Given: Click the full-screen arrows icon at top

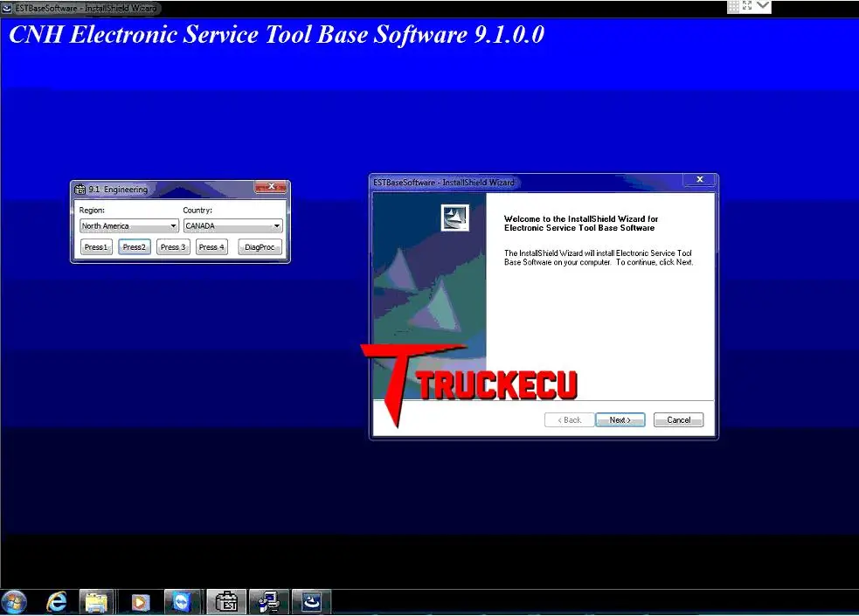Looking at the screenshot, I should [x=747, y=6].
